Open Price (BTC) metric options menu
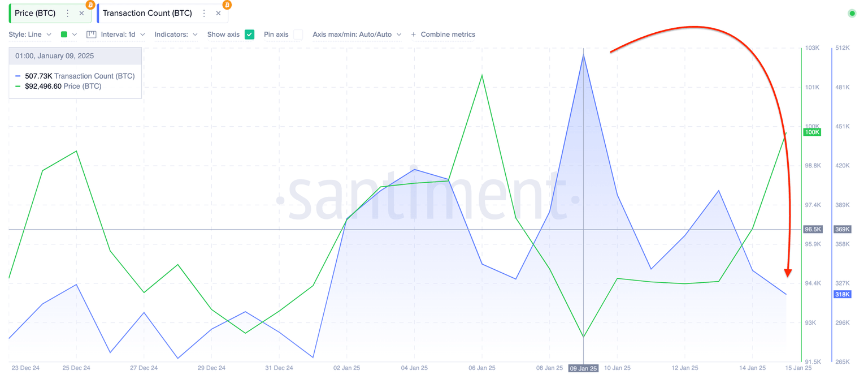Image resolution: width=868 pixels, height=379 pixels. 68,13
